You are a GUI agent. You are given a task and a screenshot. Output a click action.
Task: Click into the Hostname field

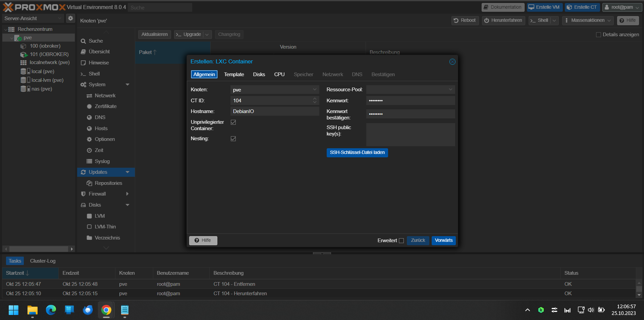pyautogui.click(x=275, y=111)
